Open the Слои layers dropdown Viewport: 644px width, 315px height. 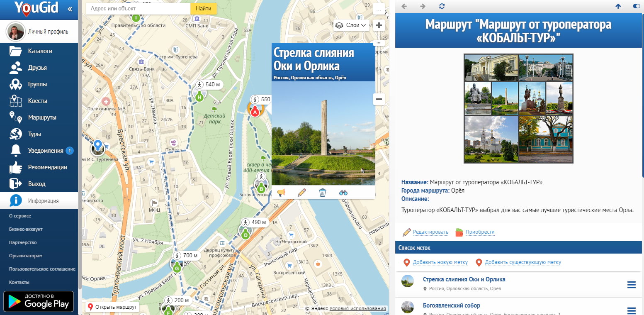351,25
